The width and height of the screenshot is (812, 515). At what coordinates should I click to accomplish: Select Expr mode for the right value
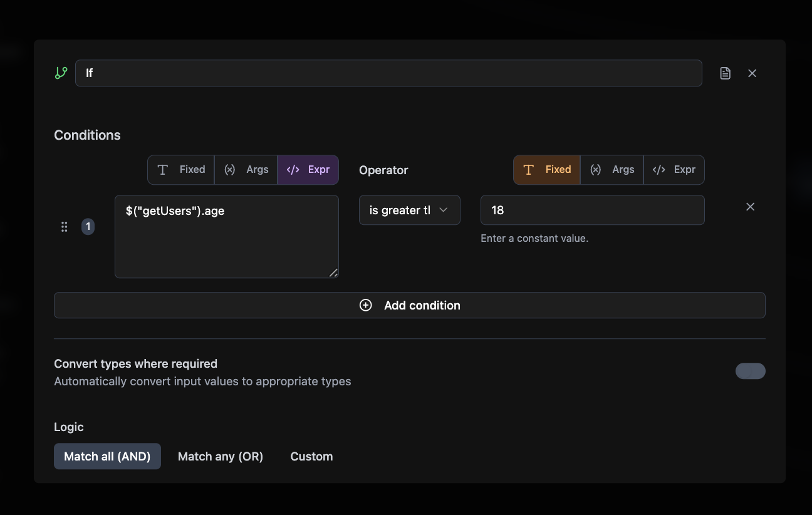674,170
